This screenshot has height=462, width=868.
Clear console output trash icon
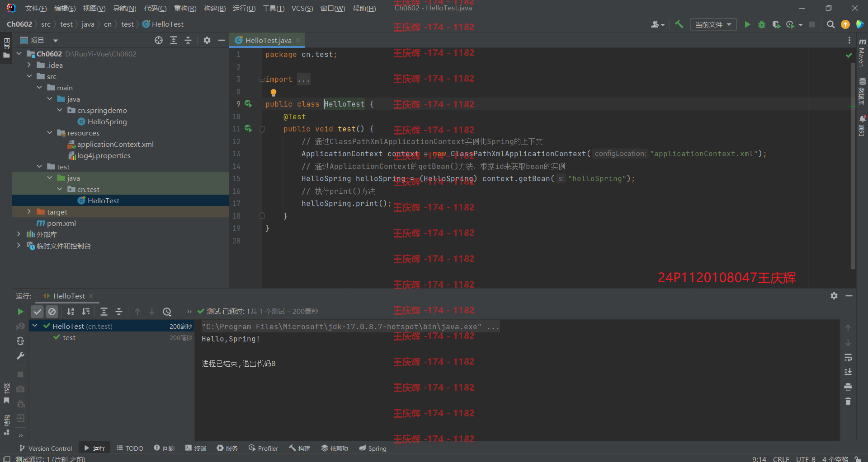click(848, 401)
